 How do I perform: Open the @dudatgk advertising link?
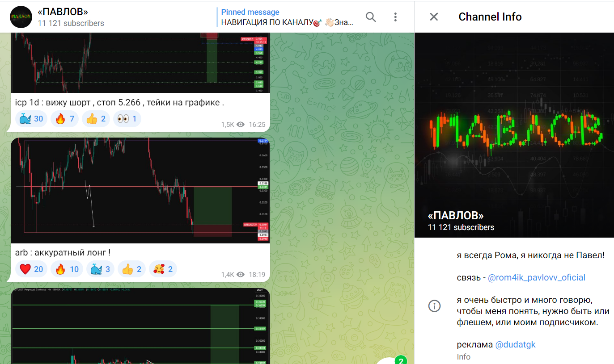coord(515,345)
